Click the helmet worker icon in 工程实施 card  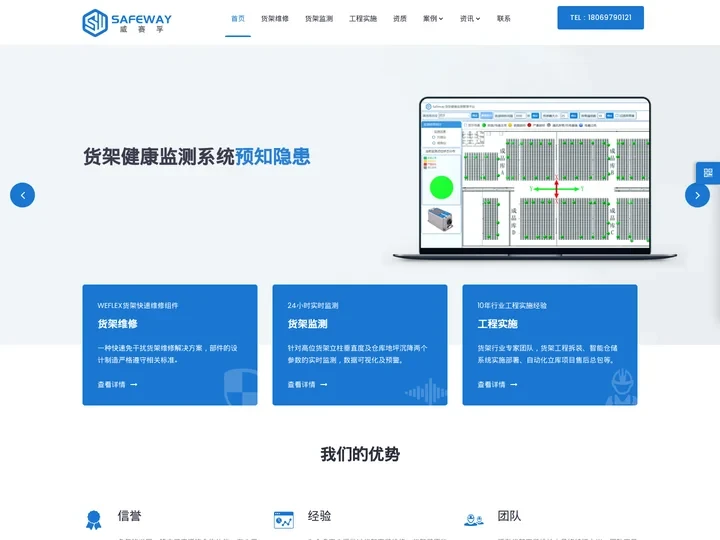pyautogui.click(x=621, y=387)
